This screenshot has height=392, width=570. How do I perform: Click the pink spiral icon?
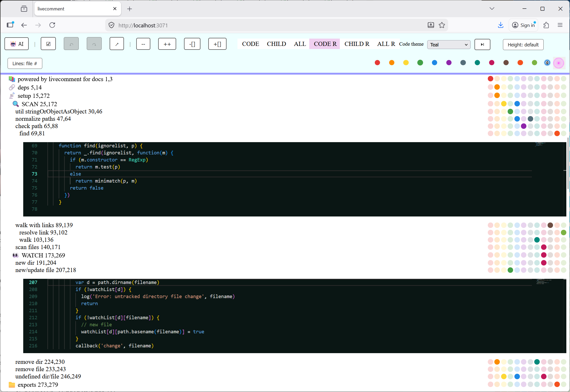(x=559, y=63)
